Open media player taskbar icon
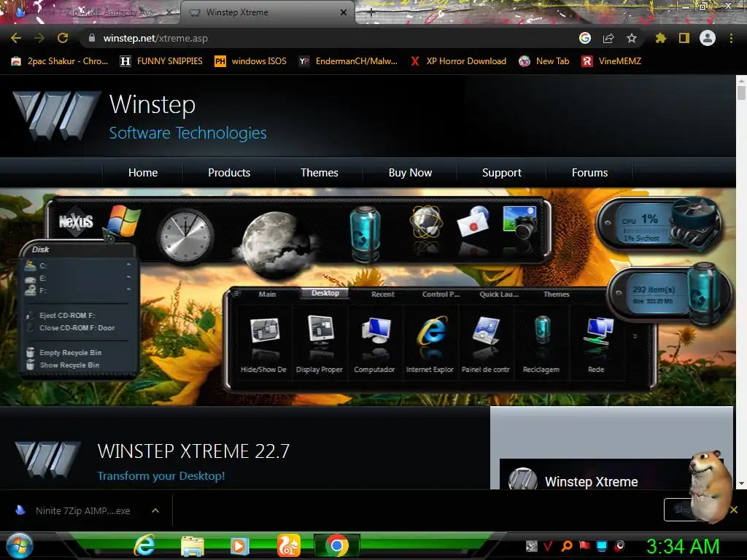 [240, 546]
